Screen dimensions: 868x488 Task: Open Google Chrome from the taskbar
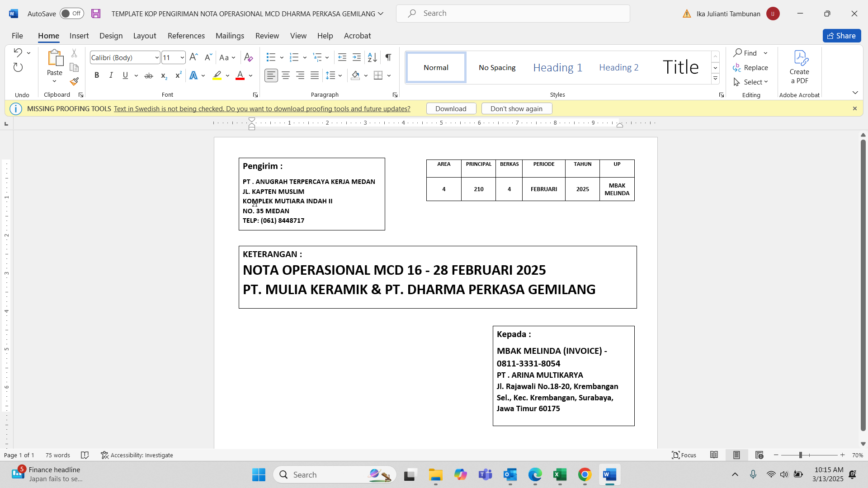585,475
